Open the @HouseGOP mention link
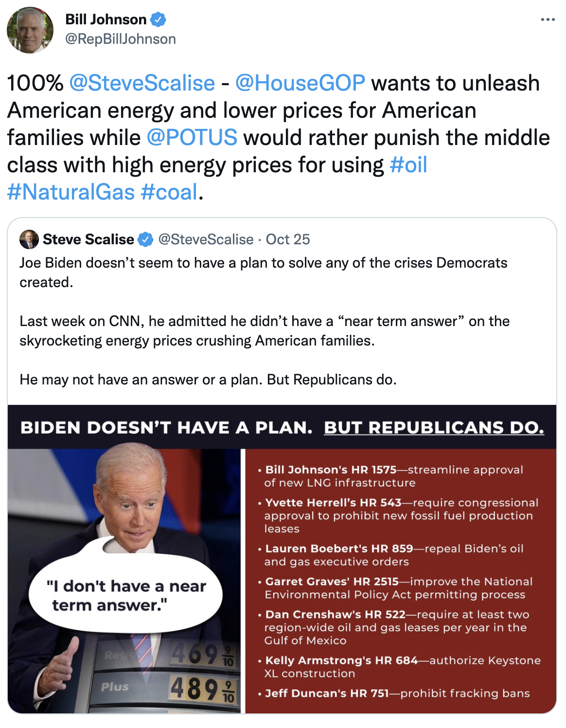The width and height of the screenshot is (566, 728). point(300,83)
